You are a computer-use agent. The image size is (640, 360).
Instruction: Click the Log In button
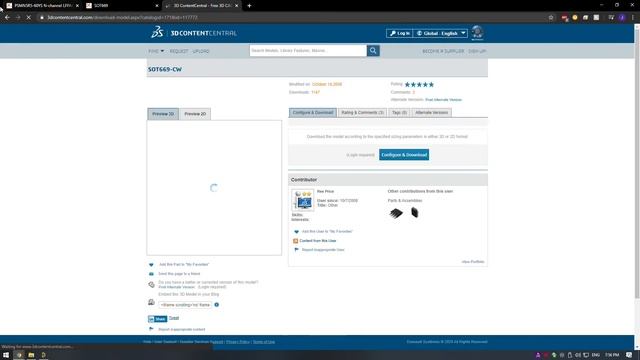point(399,33)
